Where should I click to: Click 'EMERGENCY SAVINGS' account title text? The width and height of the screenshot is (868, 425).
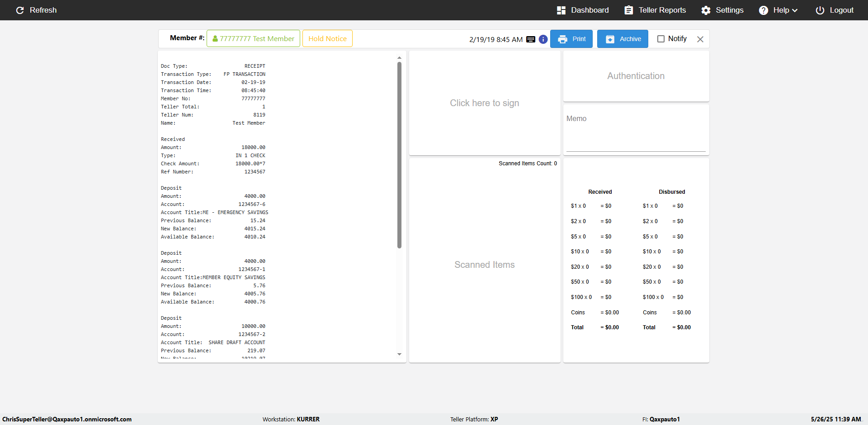click(x=243, y=212)
